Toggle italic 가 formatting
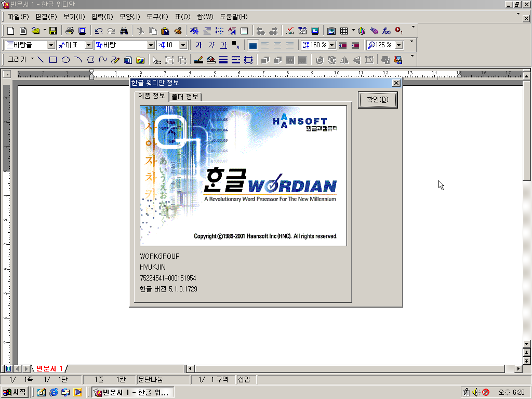Viewport: 532px width, 399px height. point(211,45)
